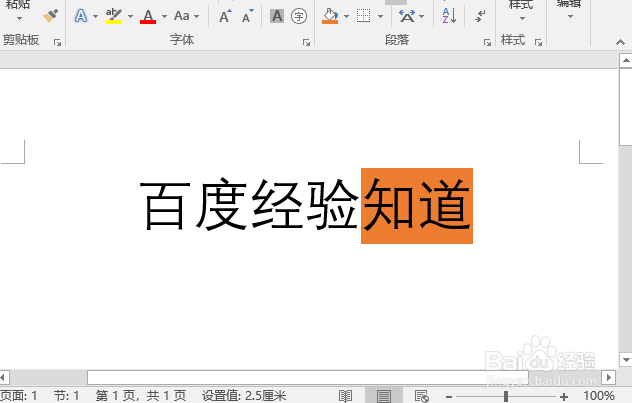This screenshot has height=403, width=632.
Task: Click the horizontal scrollbar thumb
Action: 308,378
